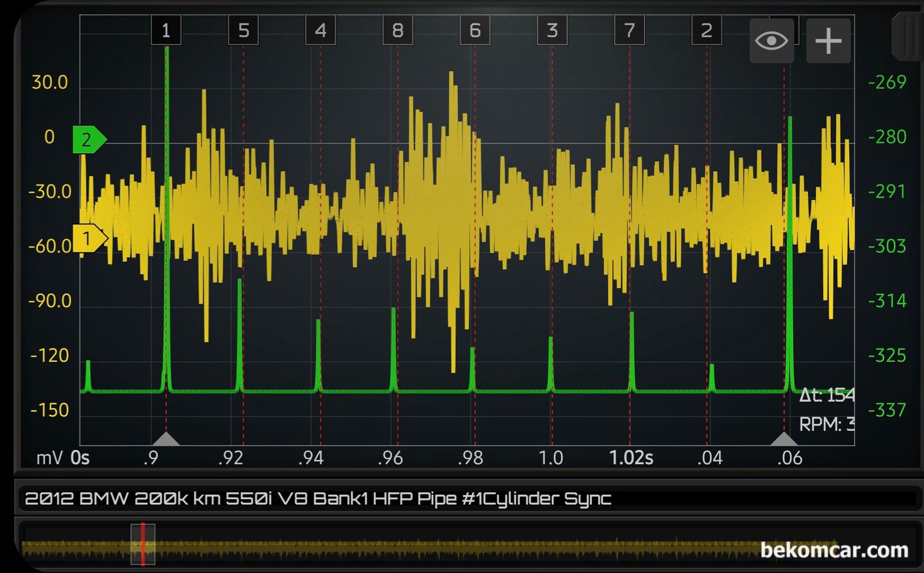This screenshot has height=573, width=924.
Task: Select cylinder marker 2 label
Action: click(707, 31)
